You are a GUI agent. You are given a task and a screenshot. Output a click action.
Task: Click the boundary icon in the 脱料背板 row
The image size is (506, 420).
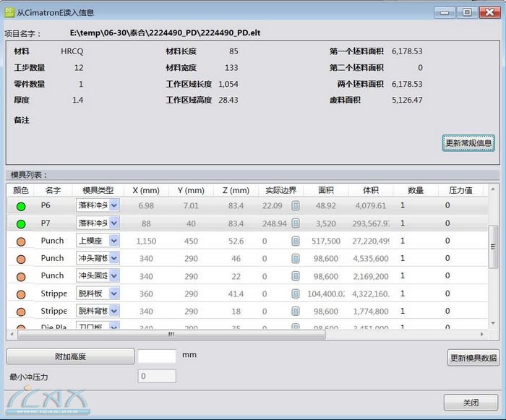296,311
